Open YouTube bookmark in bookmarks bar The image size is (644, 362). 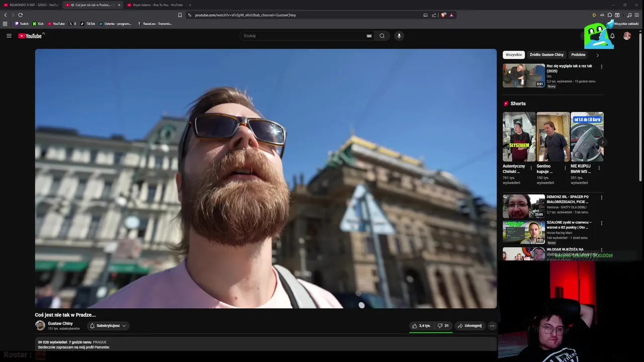point(56,24)
